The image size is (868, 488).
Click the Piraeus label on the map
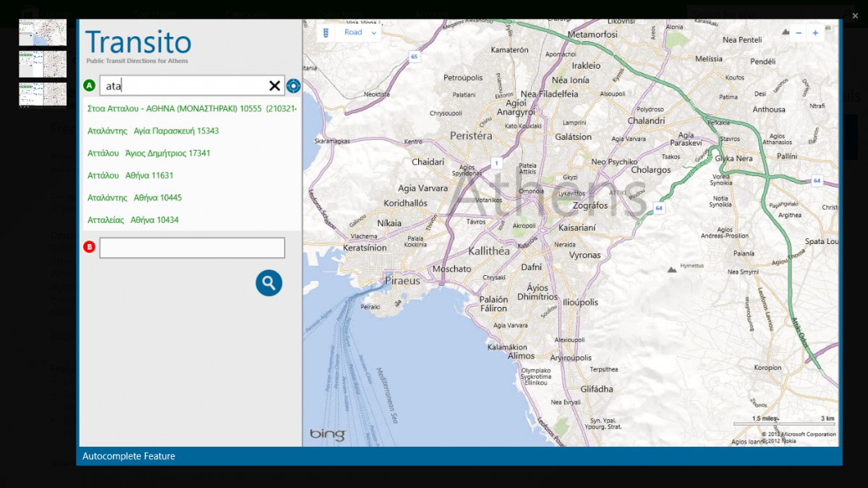click(403, 280)
